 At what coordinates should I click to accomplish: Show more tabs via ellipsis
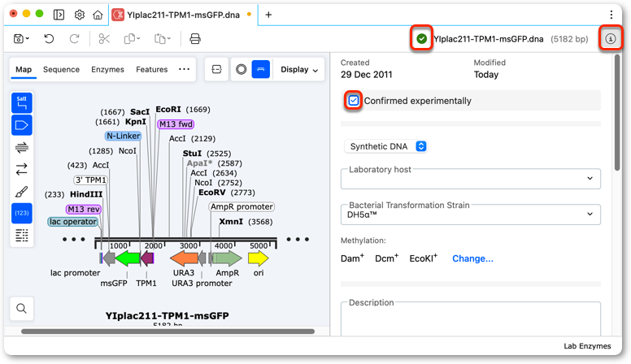pyautogui.click(x=184, y=69)
